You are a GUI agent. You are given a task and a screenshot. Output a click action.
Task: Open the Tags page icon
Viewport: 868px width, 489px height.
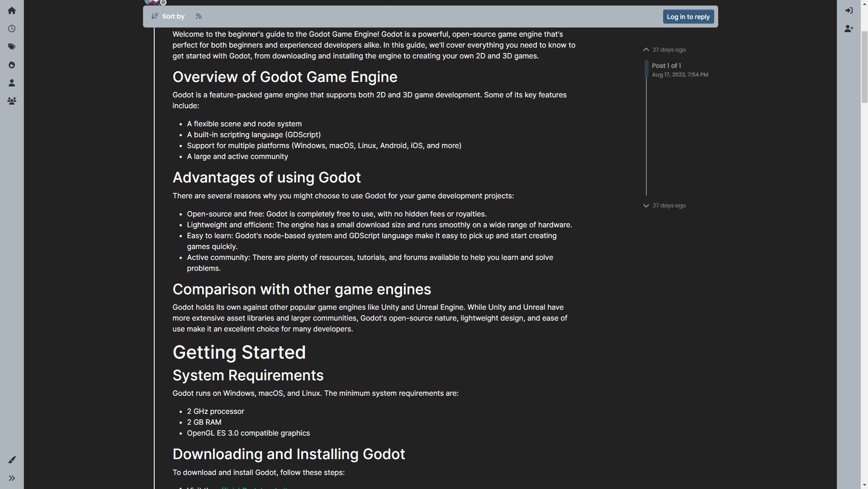click(x=12, y=47)
